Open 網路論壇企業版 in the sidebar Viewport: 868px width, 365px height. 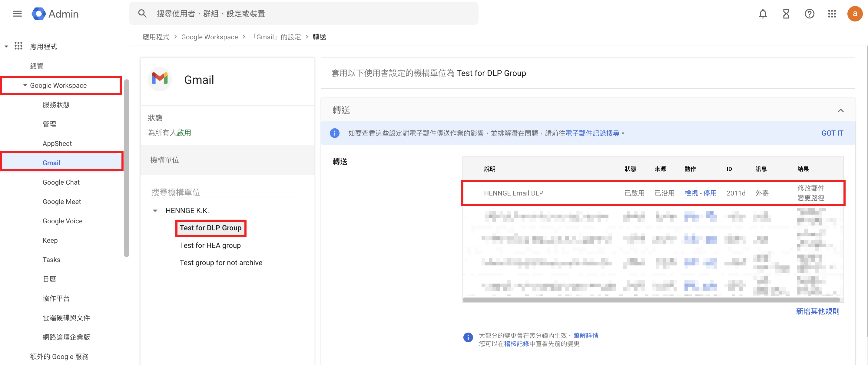point(66,337)
